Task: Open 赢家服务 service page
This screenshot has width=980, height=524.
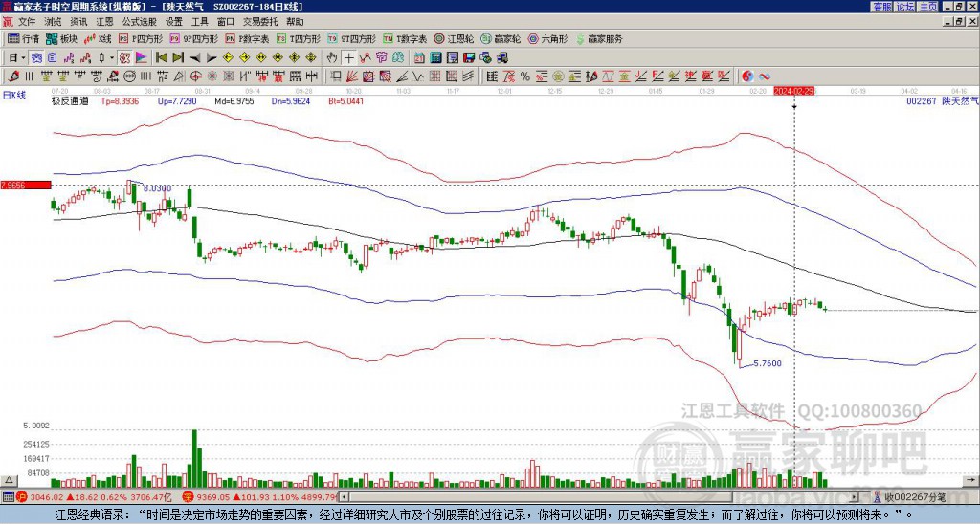Action: 599,38
